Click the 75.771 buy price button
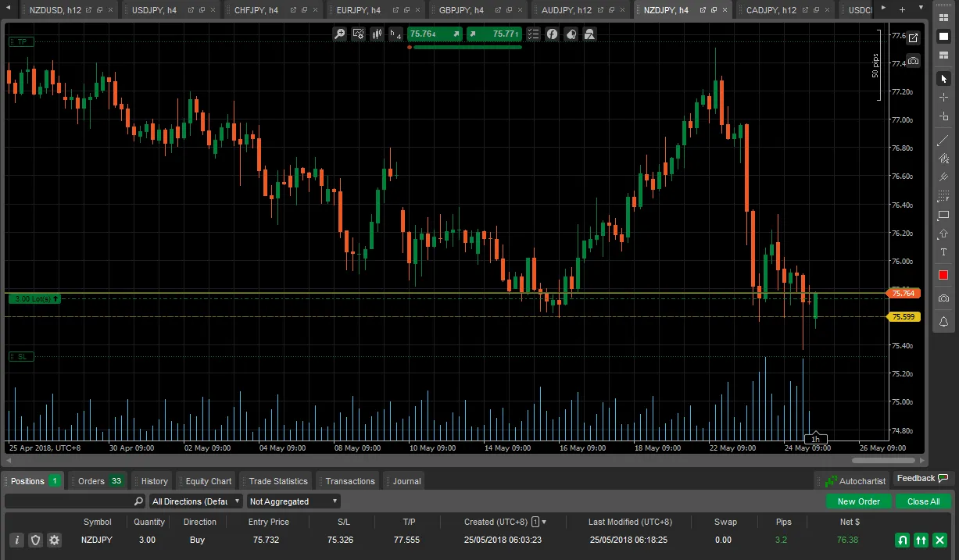Image resolution: width=959 pixels, height=560 pixels. point(494,34)
